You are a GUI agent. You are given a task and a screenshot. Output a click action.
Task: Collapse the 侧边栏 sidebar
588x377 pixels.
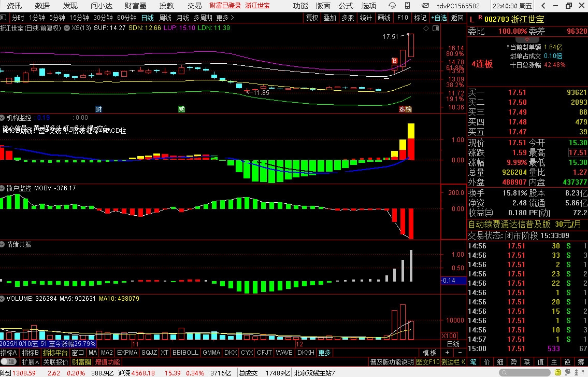point(453,362)
